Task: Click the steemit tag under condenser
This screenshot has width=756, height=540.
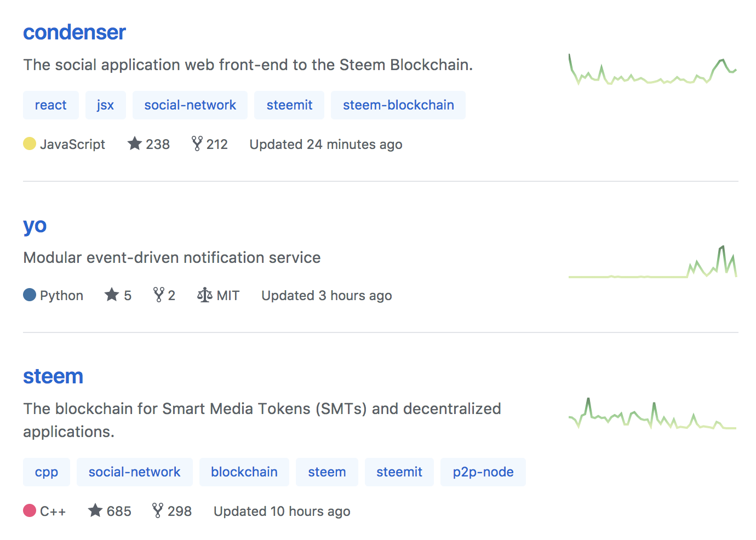Action: tap(289, 105)
